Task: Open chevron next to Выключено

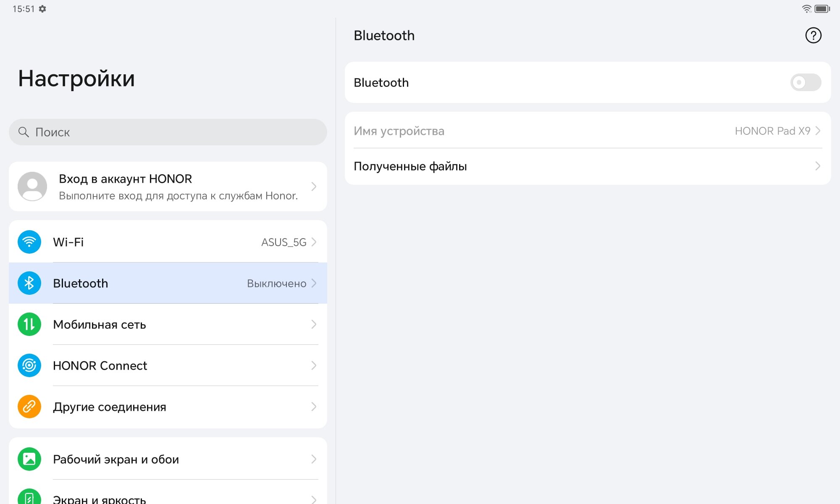Action: pyautogui.click(x=314, y=283)
